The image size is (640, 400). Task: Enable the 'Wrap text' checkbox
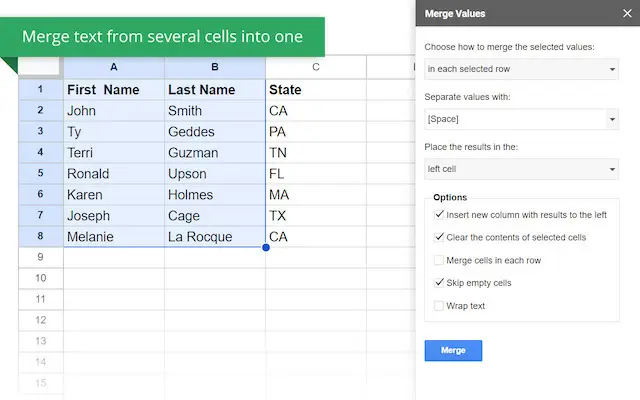(x=439, y=306)
